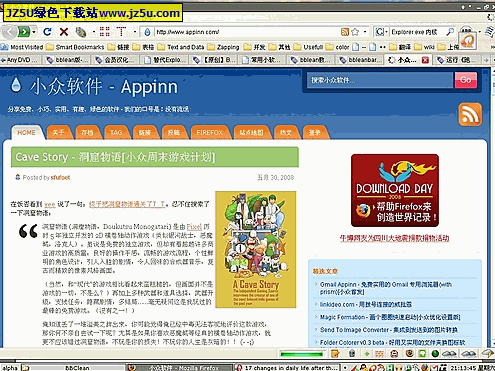Go back with the browser back arrow
The height and width of the screenshot is (371, 495).
pyautogui.click(x=9, y=32)
